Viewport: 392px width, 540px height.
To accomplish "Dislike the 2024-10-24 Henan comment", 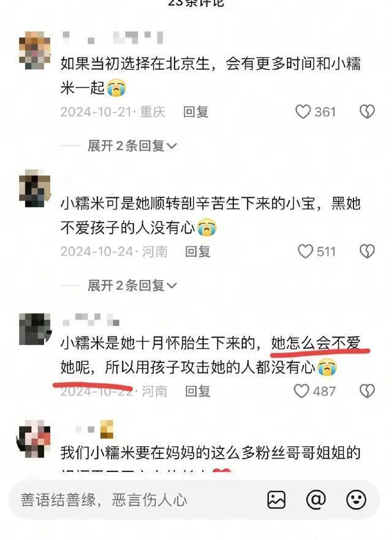I will (x=367, y=251).
